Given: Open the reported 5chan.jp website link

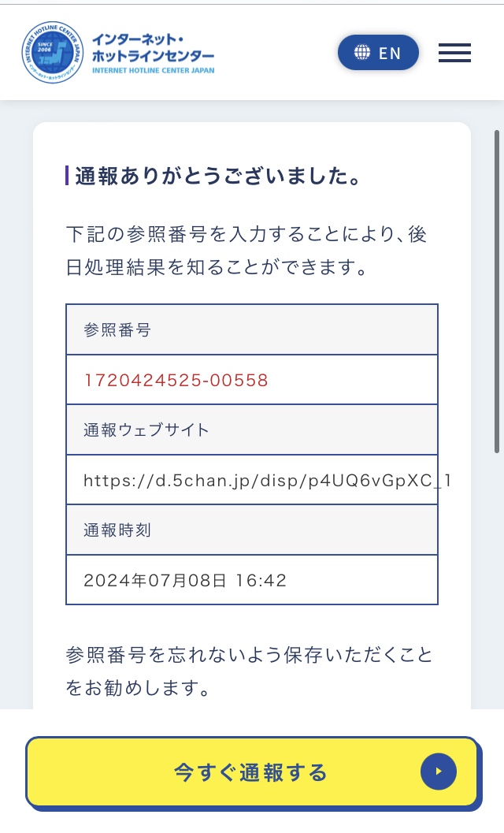Looking at the screenshot, I should (x=252, y=479).
